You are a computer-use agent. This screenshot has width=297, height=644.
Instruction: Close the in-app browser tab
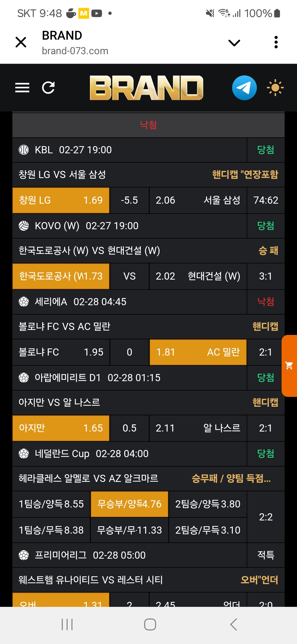click(21, 42)
